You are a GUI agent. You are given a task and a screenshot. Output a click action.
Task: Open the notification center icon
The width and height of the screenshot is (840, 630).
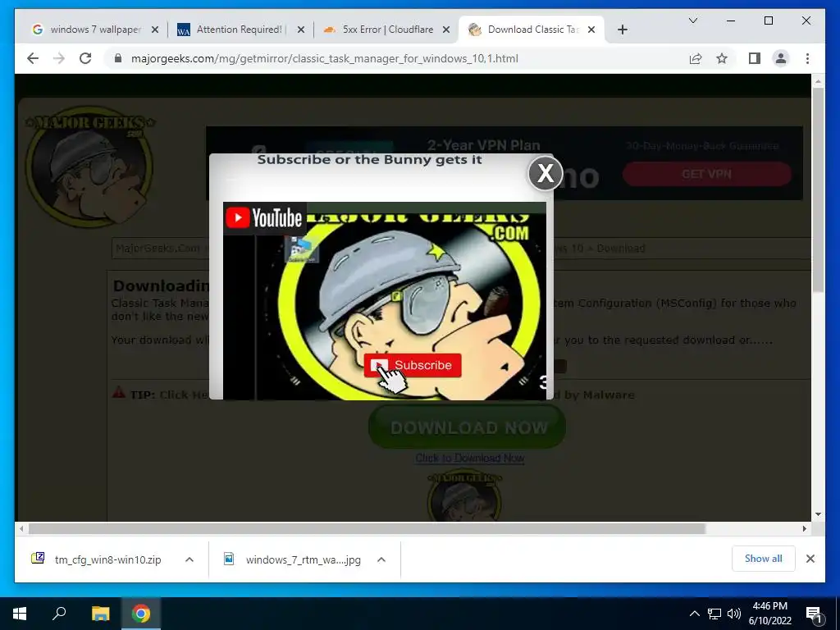point(815,614)
